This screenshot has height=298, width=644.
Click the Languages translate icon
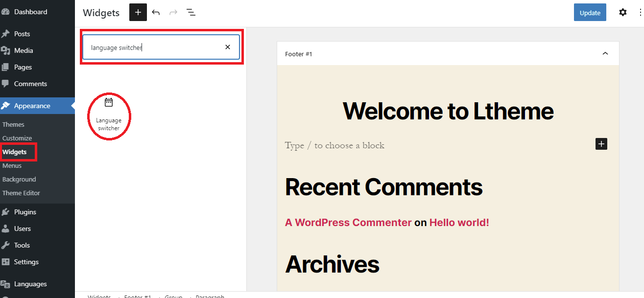pyautogui.click(x=5, y=284)
